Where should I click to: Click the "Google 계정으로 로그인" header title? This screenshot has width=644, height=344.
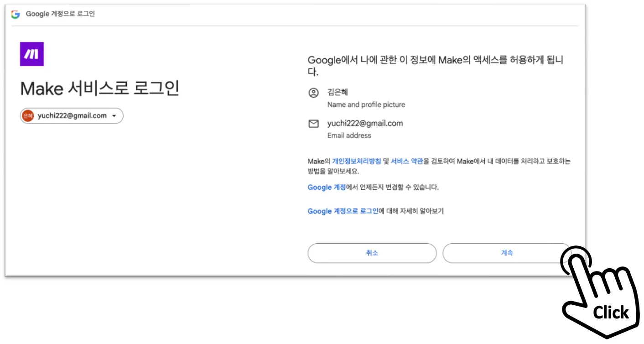pos(60,14)
